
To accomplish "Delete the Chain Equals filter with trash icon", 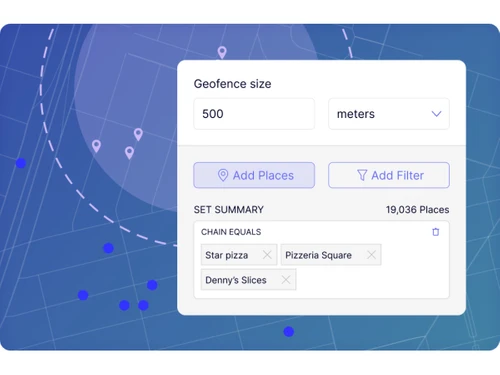I will [x=436, y=232].
